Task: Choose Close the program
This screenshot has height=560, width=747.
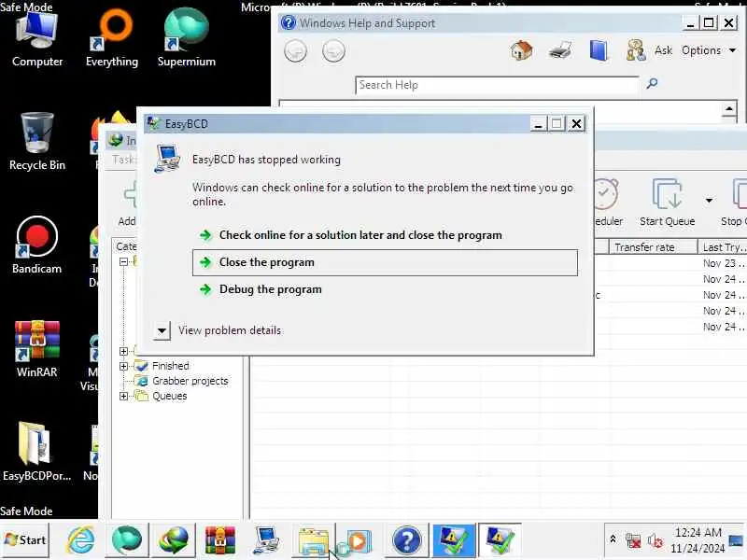Action: pos(385,262)
